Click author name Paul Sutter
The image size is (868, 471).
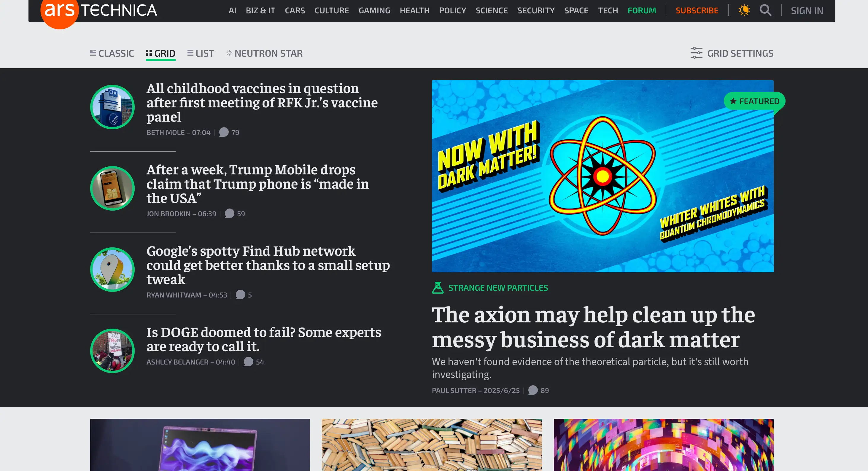point(454,391)
